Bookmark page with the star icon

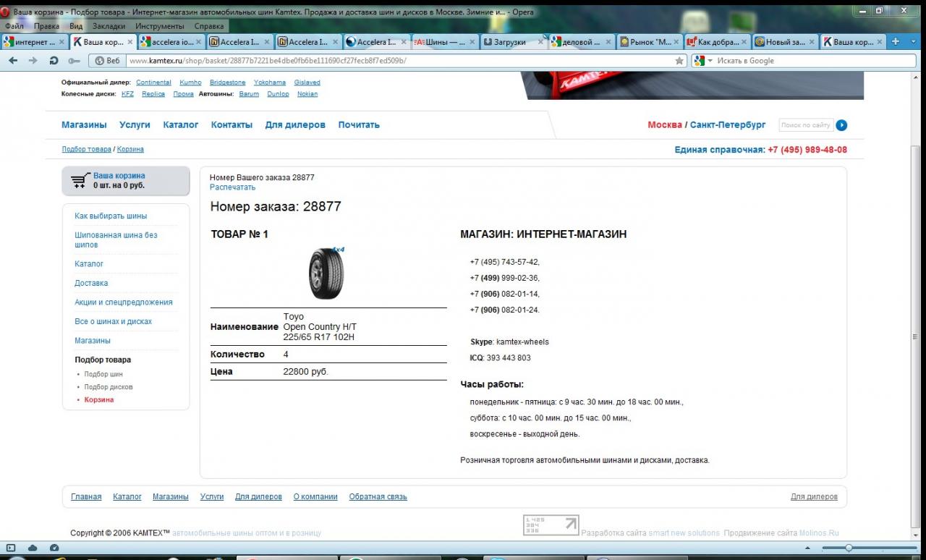(679, 61)
